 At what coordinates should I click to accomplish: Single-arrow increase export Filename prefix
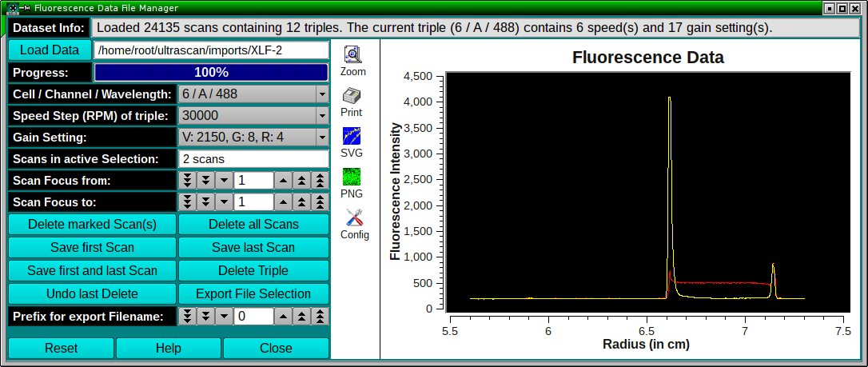[x=284, y=317]
